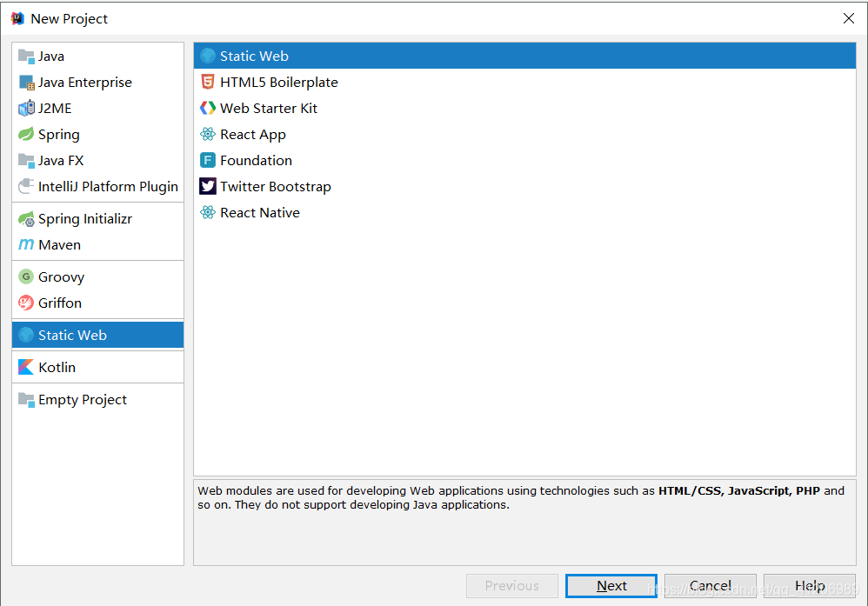
Task: Click the Spring Initializr icon
Action: (x=26, y=219)
